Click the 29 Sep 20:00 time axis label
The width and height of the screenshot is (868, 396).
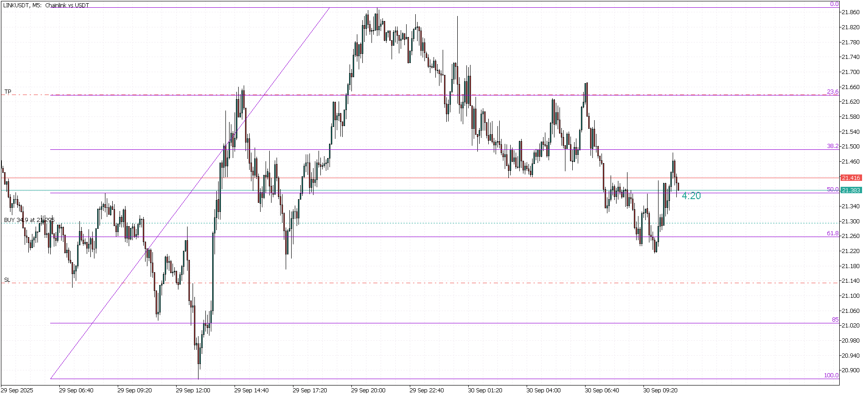point(368,391)
